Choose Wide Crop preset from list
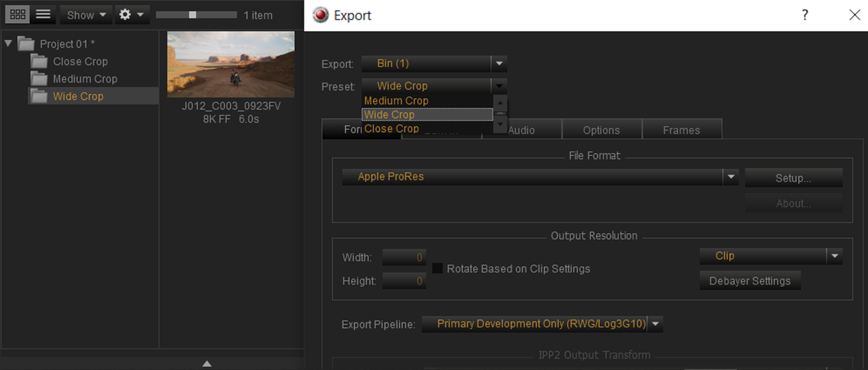This screenshot has width=868, height=370. click(427, 115)
